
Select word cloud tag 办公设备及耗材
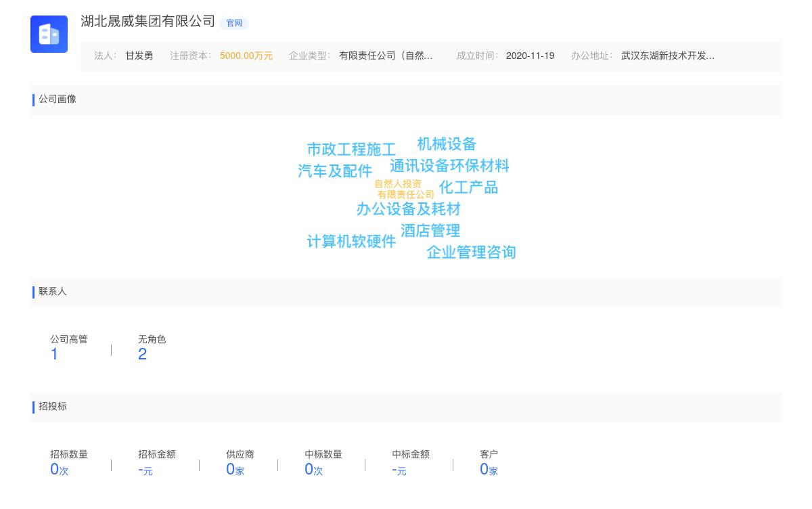(x=409, y=209)
